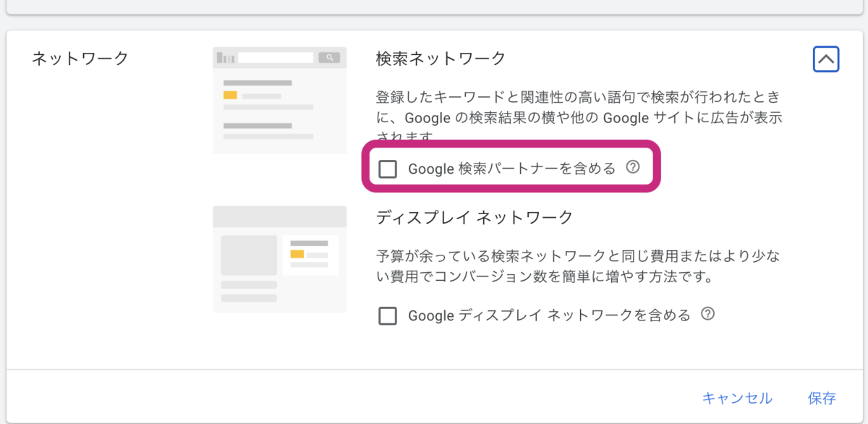Image resolution: width=868 pixels, height=424 pixels.
Task: Click the yellow ad badge in search preview
Action: point(231,94)
